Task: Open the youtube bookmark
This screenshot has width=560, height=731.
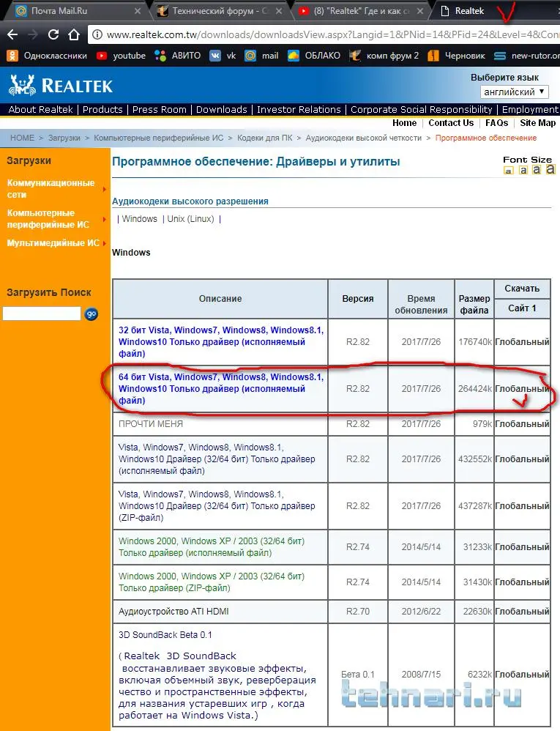Action: coord(121,56)
